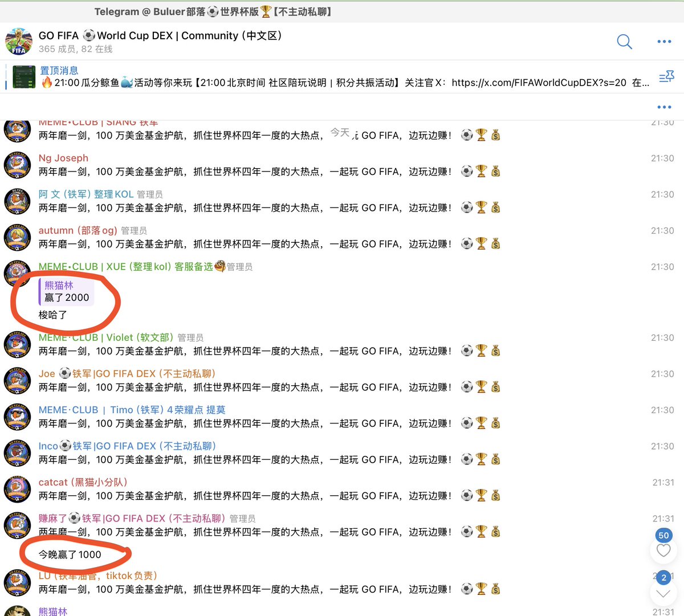Screen dimensions: 684x616
Task: Open autumn (部落 og) sender name
Action: pyautogui.click(x=78, y=230)
